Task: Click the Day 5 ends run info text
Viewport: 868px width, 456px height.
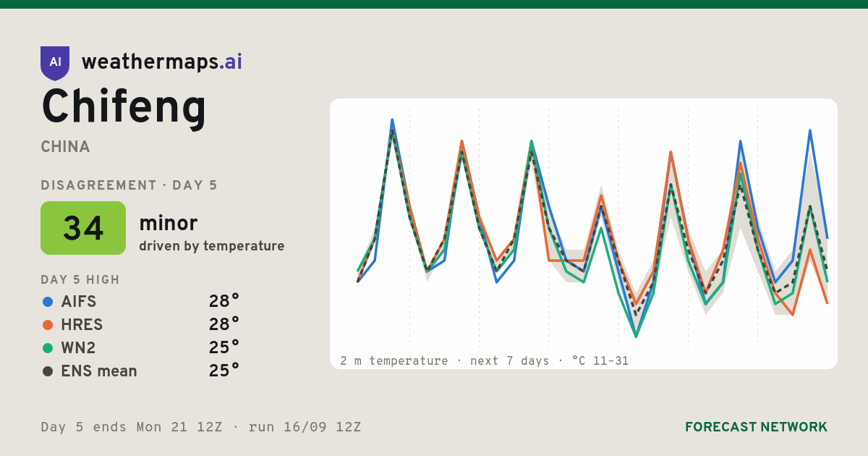Action: click(201, 427)
